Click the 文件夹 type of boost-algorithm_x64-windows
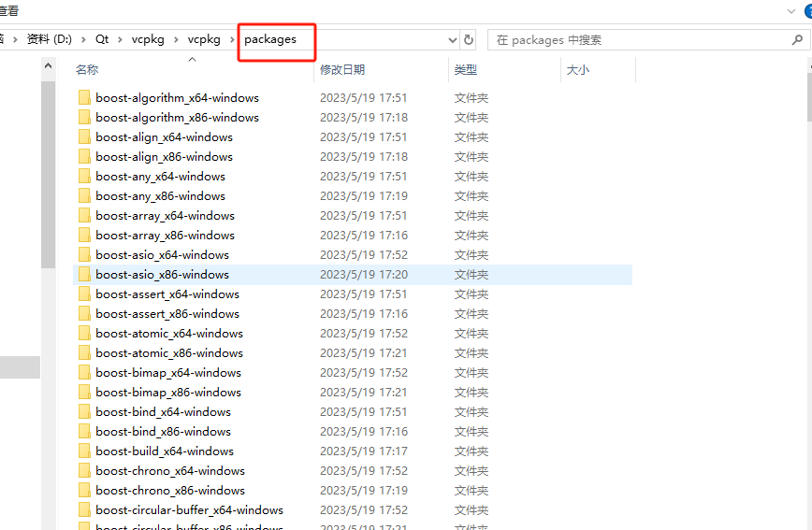 [x=471, y=98]
